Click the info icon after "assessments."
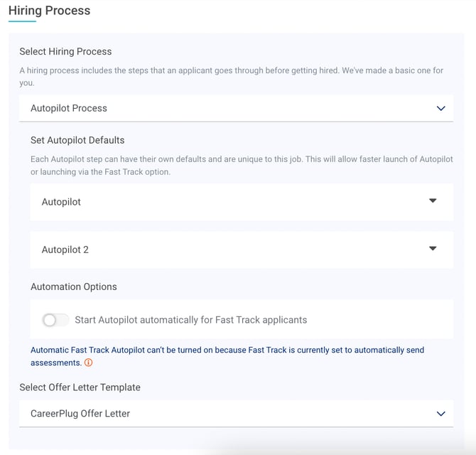The width and height of the screenshot is (476, 455). 89,363
